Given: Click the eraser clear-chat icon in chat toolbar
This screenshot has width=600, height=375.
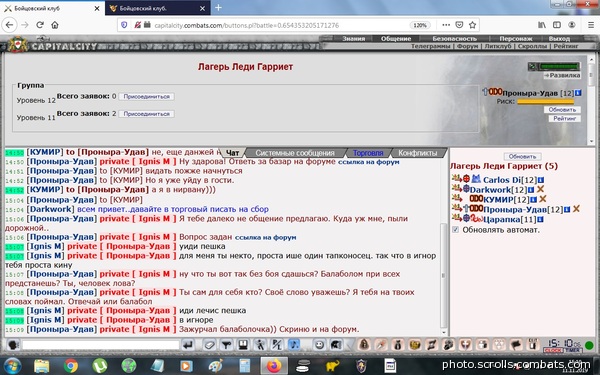Looking at the screenshot, I should pyautogui.click(x=209, y=345).
